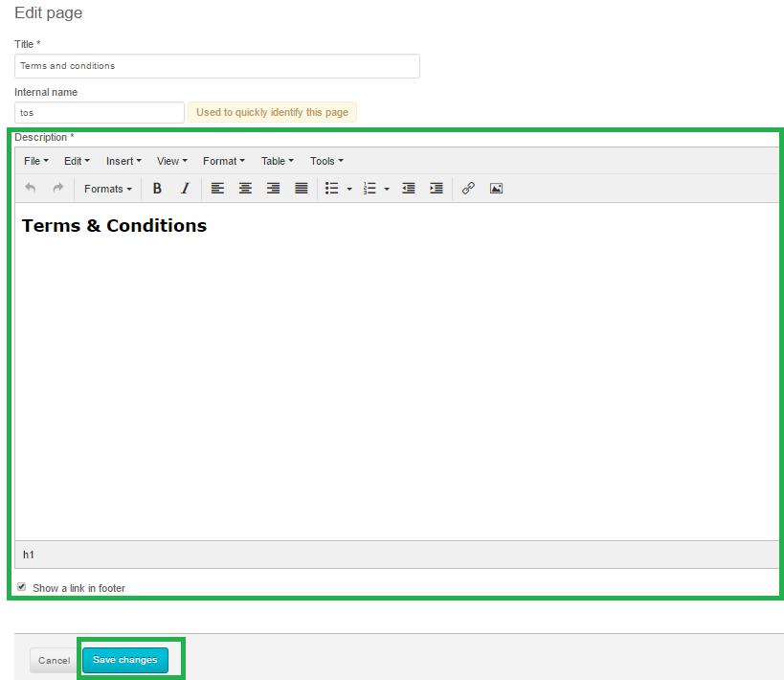Open the Insert menu
The image size is (784, 680).
tap(123, 161)
